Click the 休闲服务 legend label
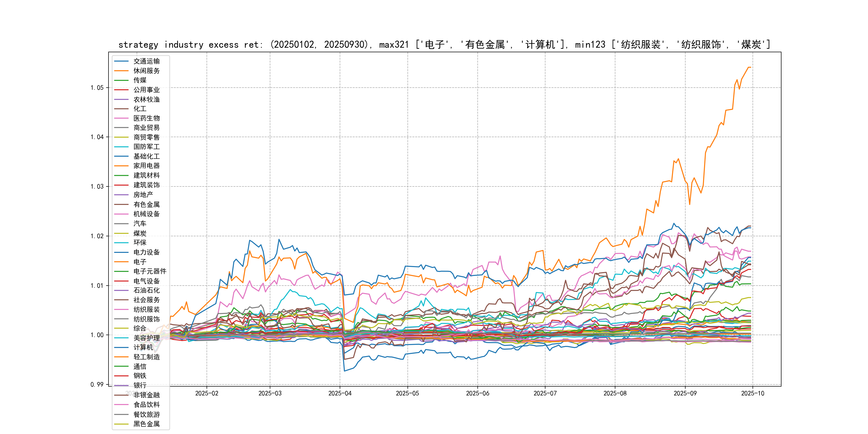The width and height of the screenshot is (868, 434). pos(146,71)
